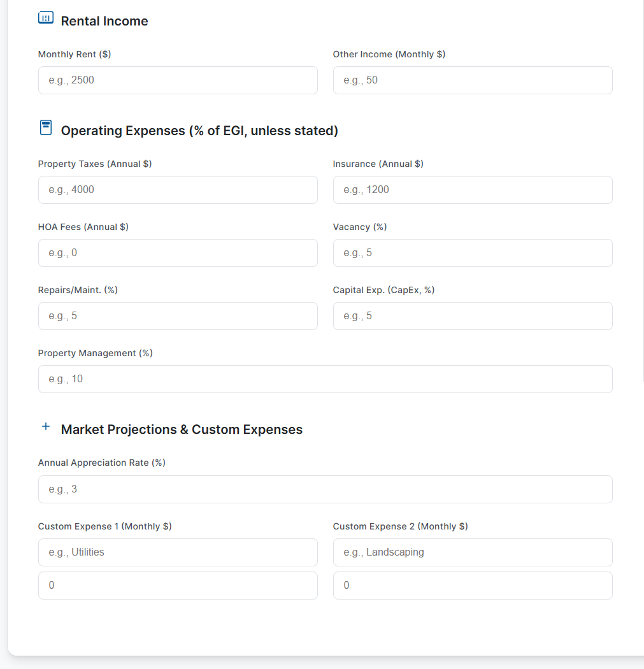Click the Custom Expense 2 (Monthly $) label
The height and width of the screenshot is (669, 644).
pos(400,526)
